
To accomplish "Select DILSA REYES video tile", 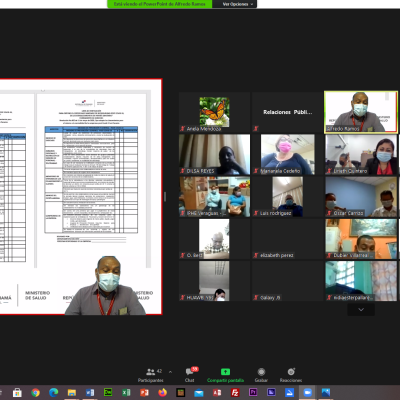I will pos(214,154).
